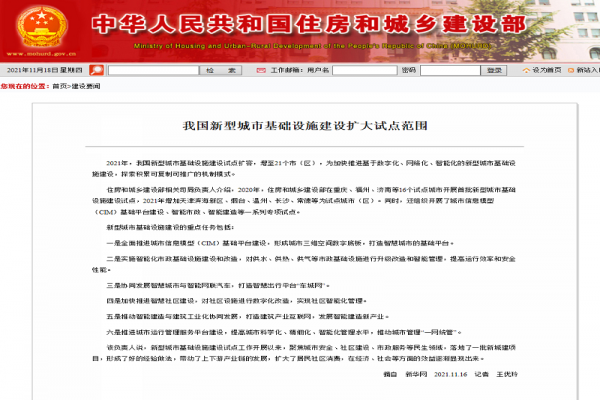
Task: Click the source line 新华网 2021.11.16
Action: (x=436, y=374)
